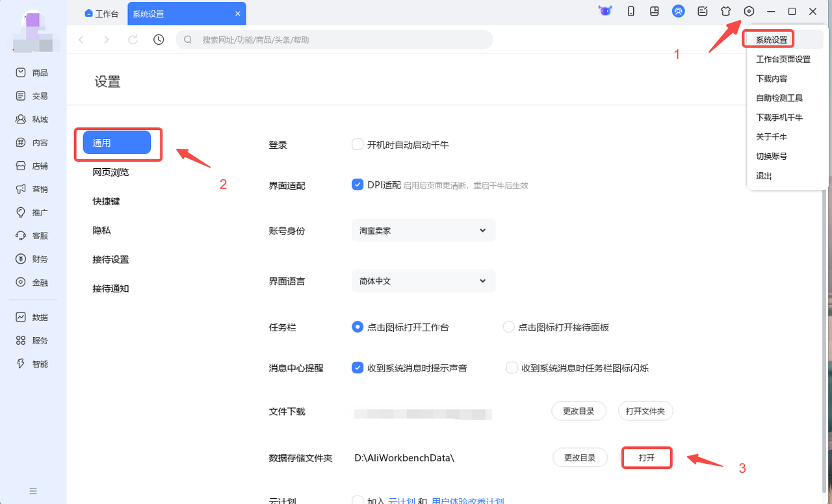Select 退出 in the dropdown menu
The height and width of the screenshot is (504, 832).
point(764,176)
